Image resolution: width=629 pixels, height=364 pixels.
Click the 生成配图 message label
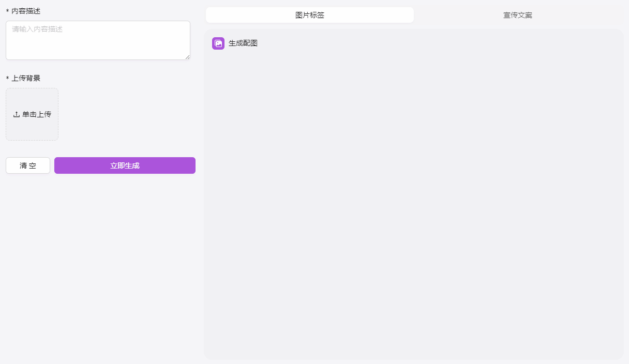243,43
